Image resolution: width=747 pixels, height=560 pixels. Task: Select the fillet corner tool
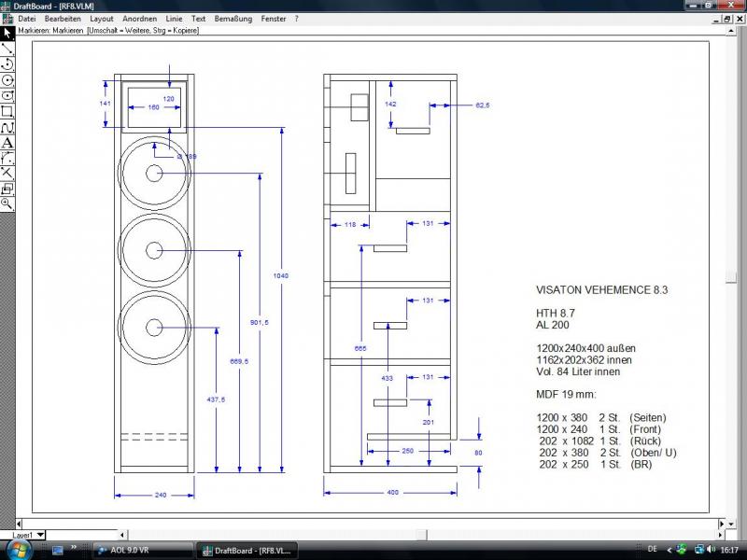(7, 158)
